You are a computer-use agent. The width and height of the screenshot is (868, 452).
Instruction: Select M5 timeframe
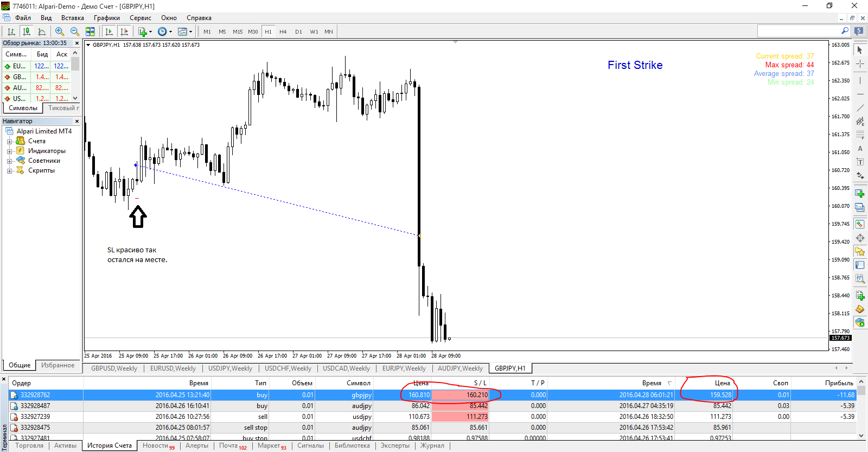coord(222,31)
